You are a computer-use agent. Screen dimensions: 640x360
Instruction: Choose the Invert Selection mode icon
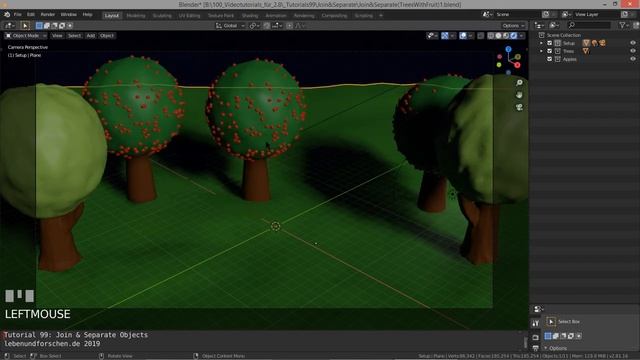(62, 25)
